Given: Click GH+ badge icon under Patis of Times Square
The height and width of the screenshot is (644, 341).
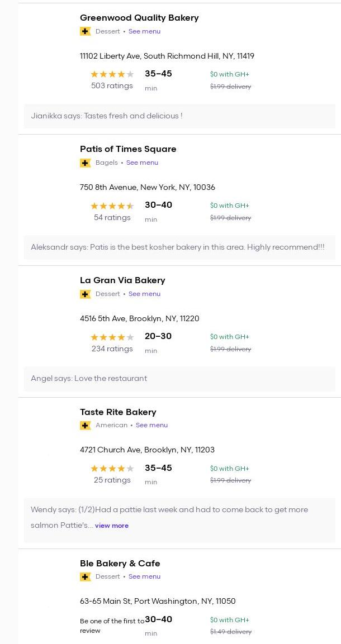Looking at the screenshot, I should point(85,163).
